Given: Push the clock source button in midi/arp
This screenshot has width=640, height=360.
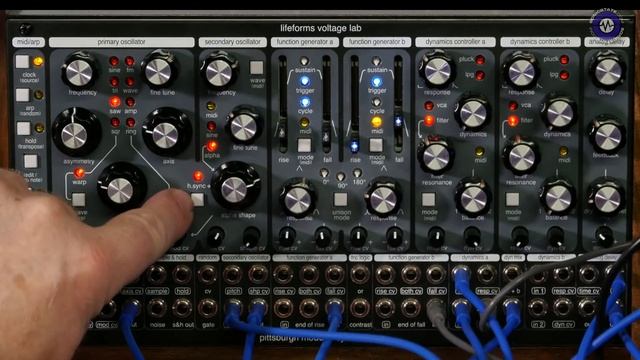Looking at the screenshot, I should pyautogui.click(x=22, y=62).
